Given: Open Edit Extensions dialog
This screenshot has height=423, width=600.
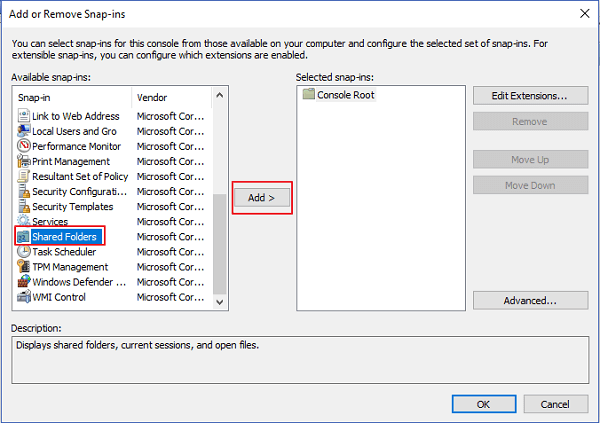Looking at the screenshot, I should pos(529,96).
